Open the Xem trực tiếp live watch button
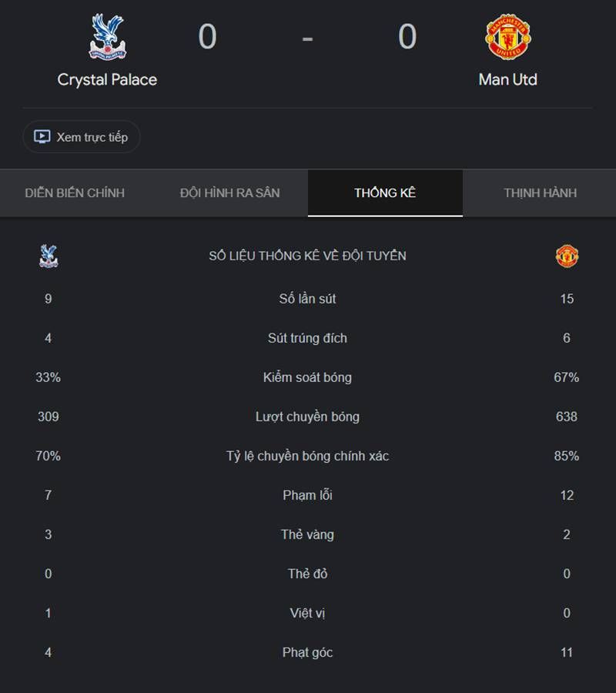 coord(82,137)
